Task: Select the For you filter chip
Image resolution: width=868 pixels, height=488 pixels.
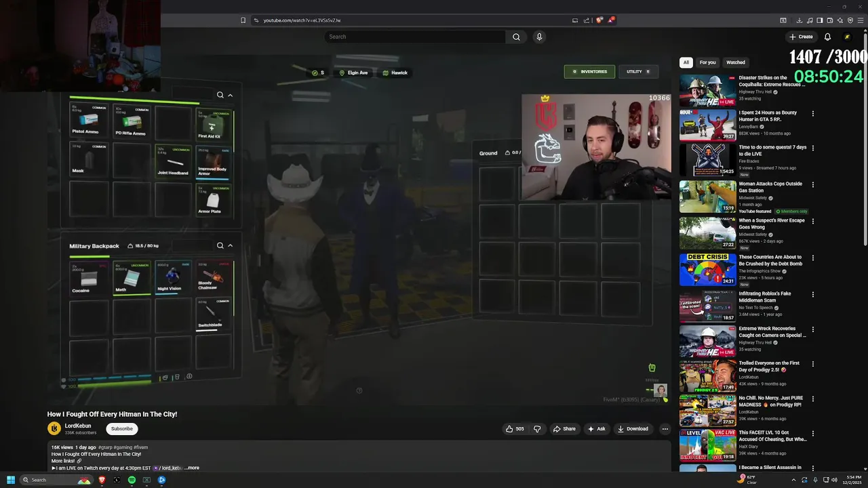Action: [707, 62]
